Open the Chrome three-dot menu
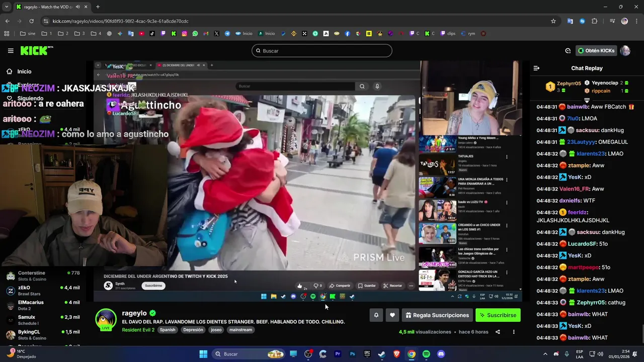 [636, 21]
